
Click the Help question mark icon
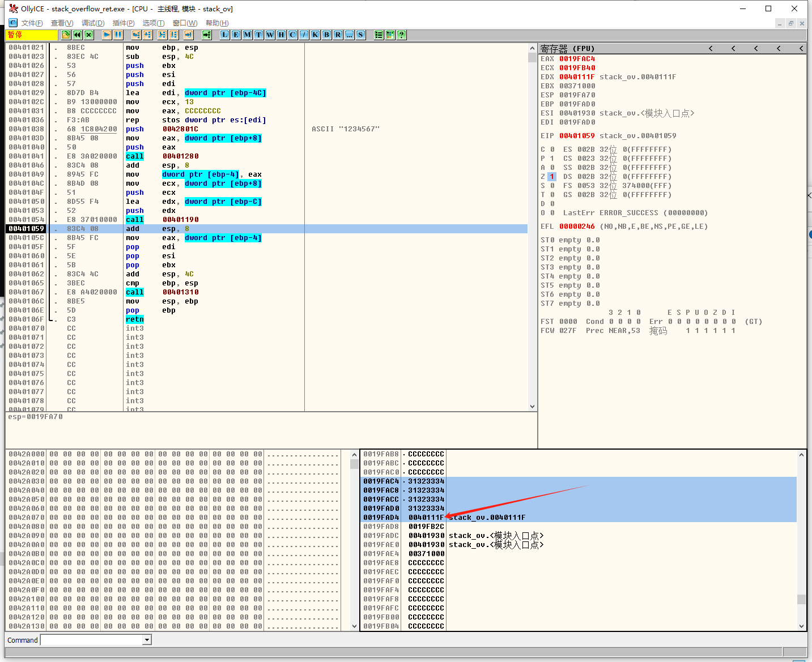(x=401, y=35)
